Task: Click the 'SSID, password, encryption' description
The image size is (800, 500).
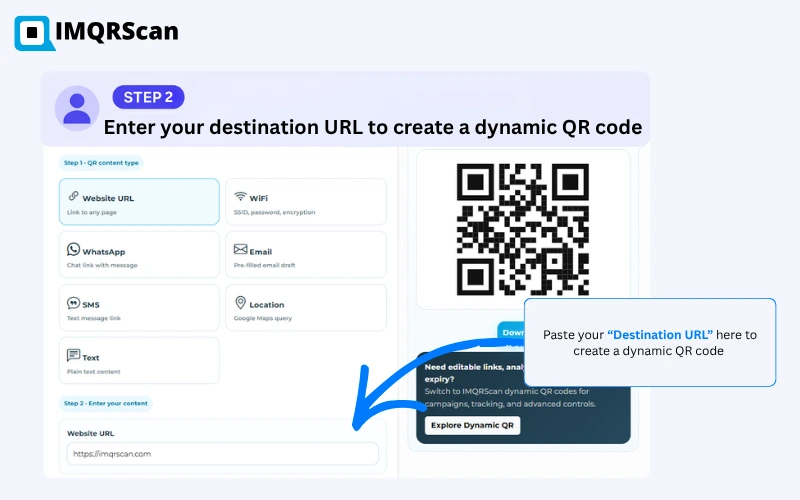Action: pos(274,212)
